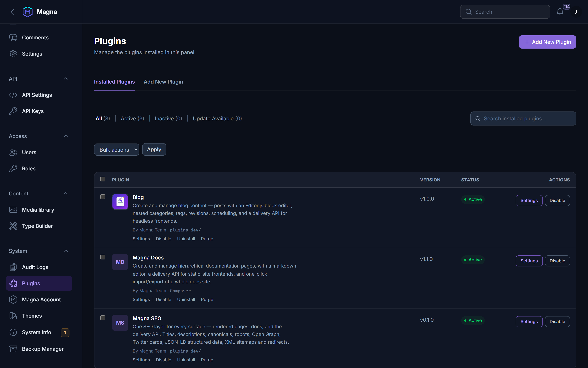Click Settings button for Magna SEO
Viewport: 588px width, 368px height.
pyautogui.click(x=529, y=321)
